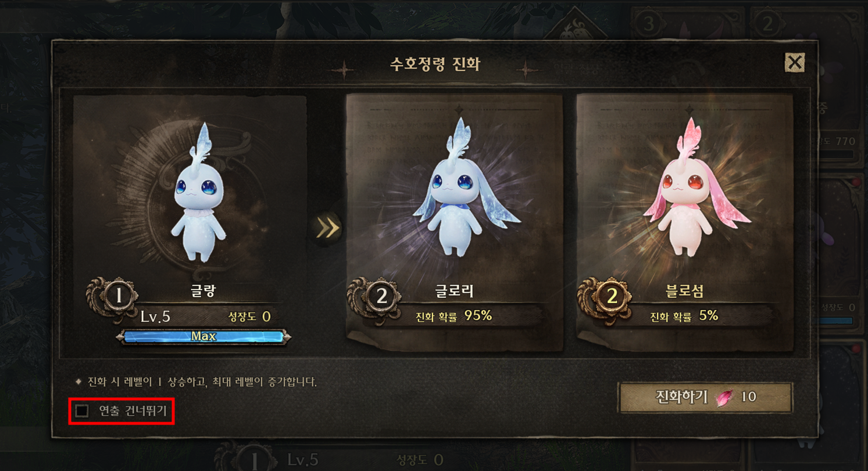Screen dimensions: 868x471
Task: Close the 수호정령 진화 dialog
Action: [x=794, y=62]
